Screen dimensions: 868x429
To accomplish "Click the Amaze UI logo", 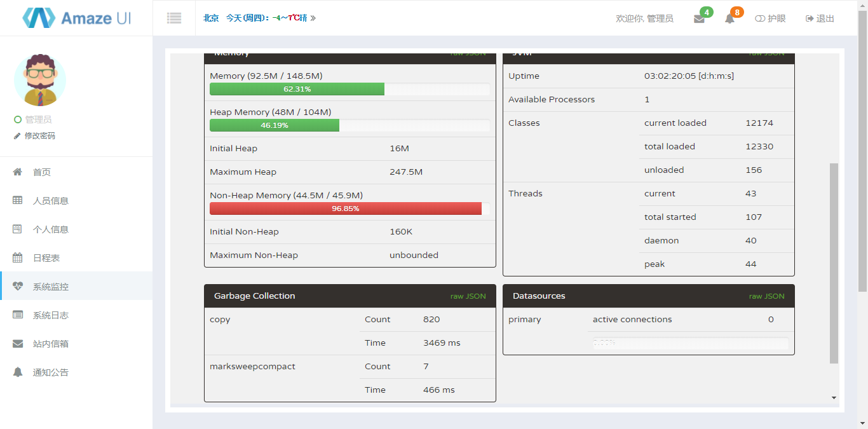I will click(x=76, y=18).
